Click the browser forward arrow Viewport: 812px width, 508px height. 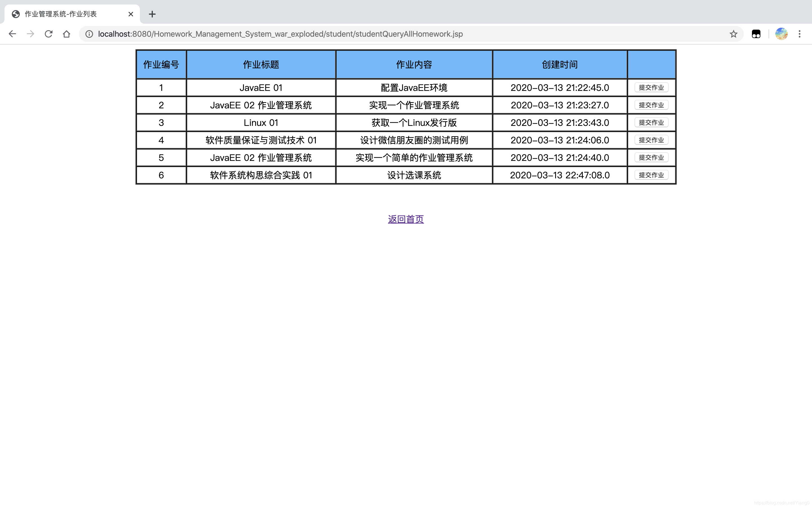[x=30, y=34]
